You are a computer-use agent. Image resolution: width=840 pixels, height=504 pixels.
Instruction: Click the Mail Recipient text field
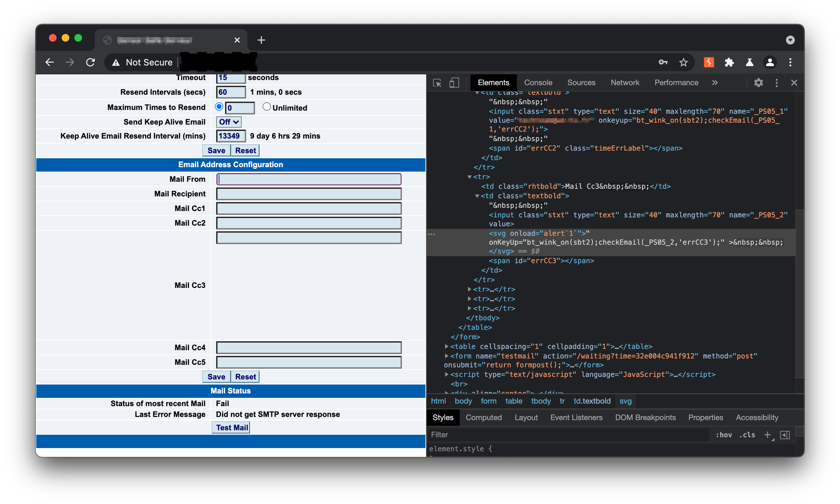coord(308,194)
